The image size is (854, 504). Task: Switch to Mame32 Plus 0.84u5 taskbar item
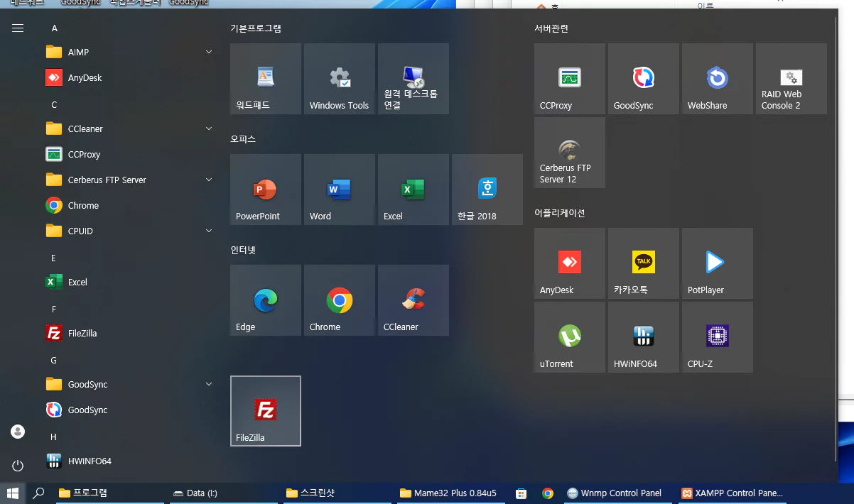(452, 493)
